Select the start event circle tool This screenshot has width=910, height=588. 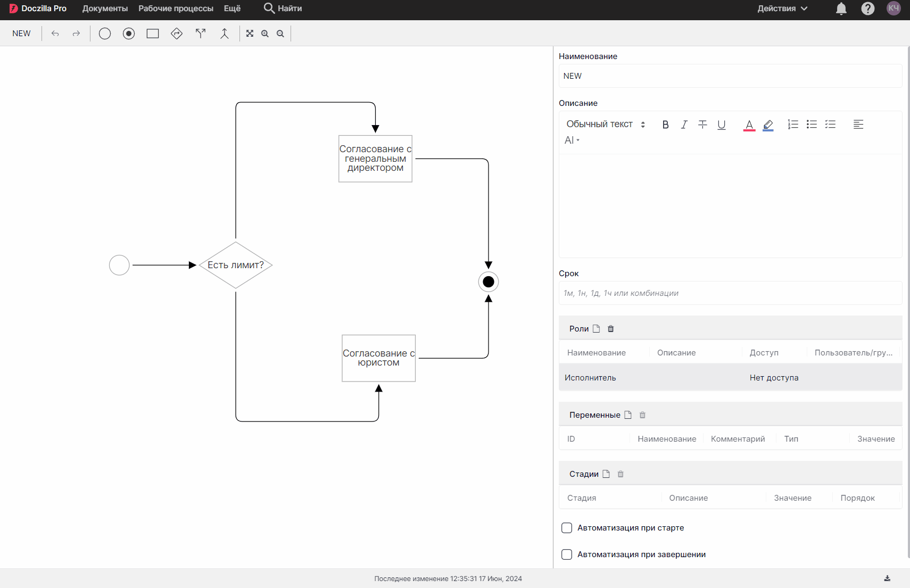click(x=105, y=34)
